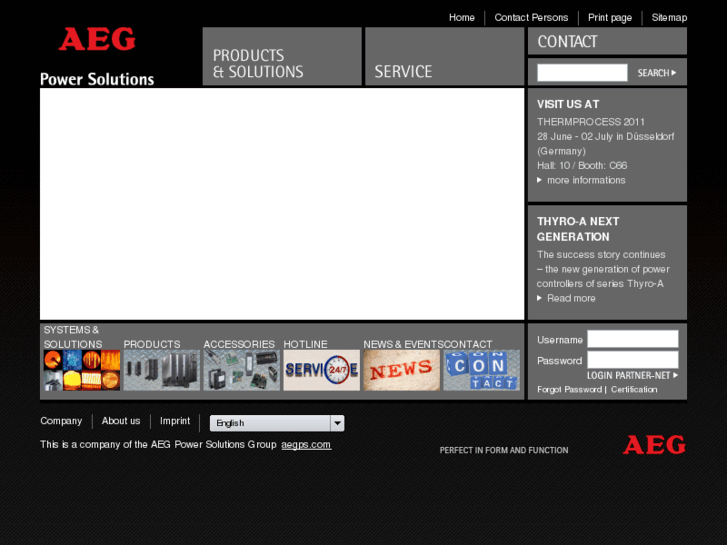Click the Username input field

[633, 339]
